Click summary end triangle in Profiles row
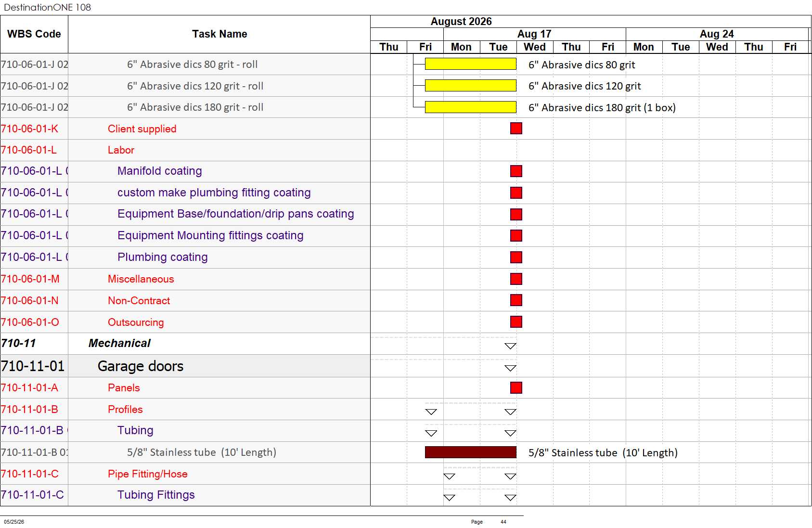Image resolution: width=812 pixels, height=528 pixels. tap(510, 412)
